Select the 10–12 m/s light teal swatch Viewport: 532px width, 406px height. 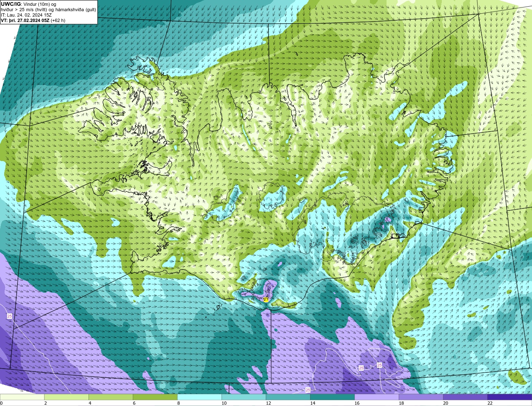click(244, 397)
